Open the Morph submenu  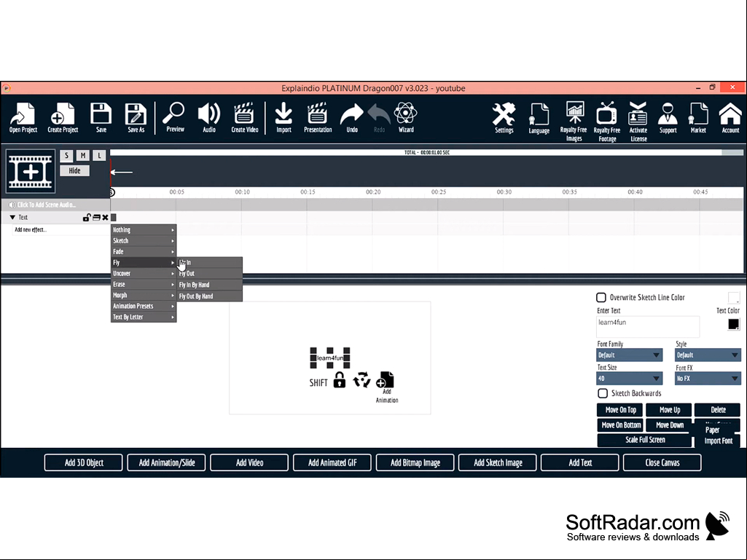(x=144, y=296)
